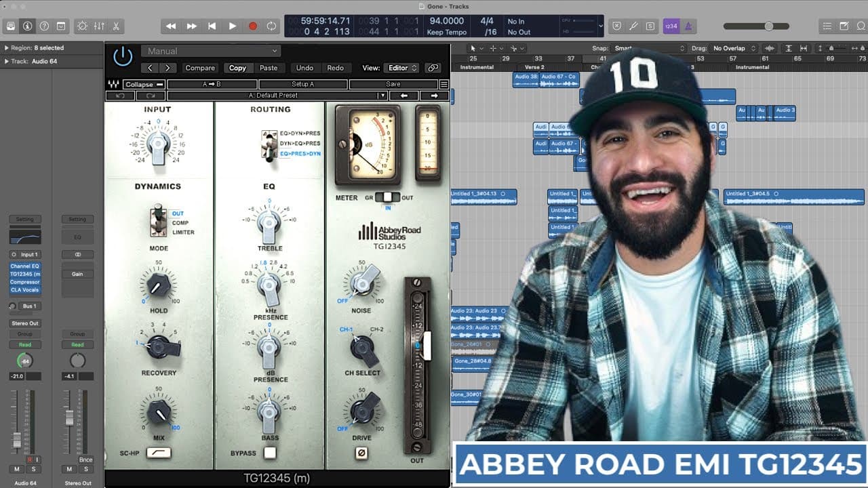Click the red Record button

pyautogui.click(x=253, y=26)
